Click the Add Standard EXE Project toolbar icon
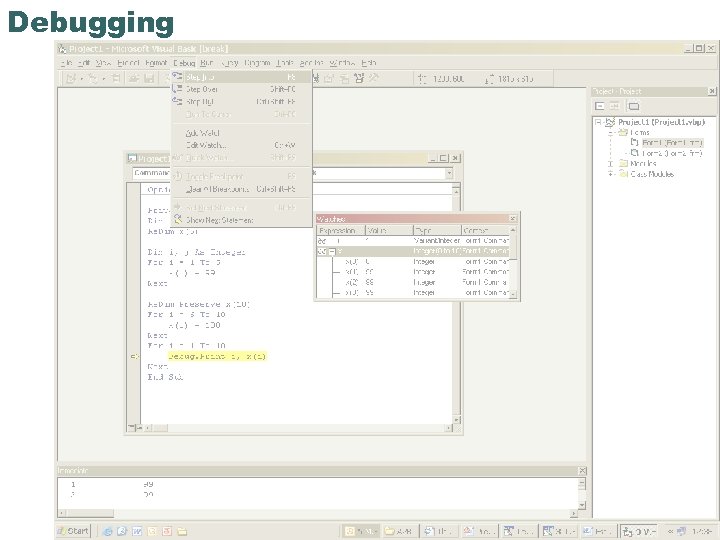The image size is (720, 540). point(71,79)
